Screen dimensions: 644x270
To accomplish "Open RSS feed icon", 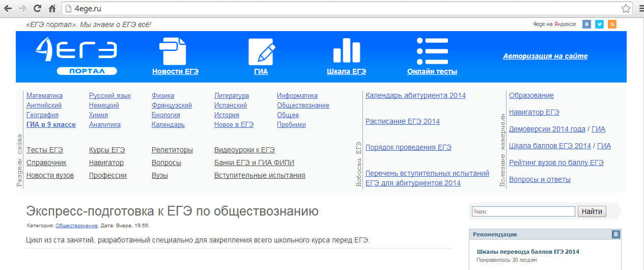I will pos(612,24).
